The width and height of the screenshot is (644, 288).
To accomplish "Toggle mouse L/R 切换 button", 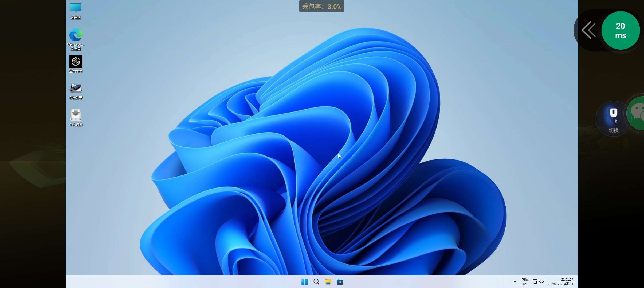I will click(613, 119).
